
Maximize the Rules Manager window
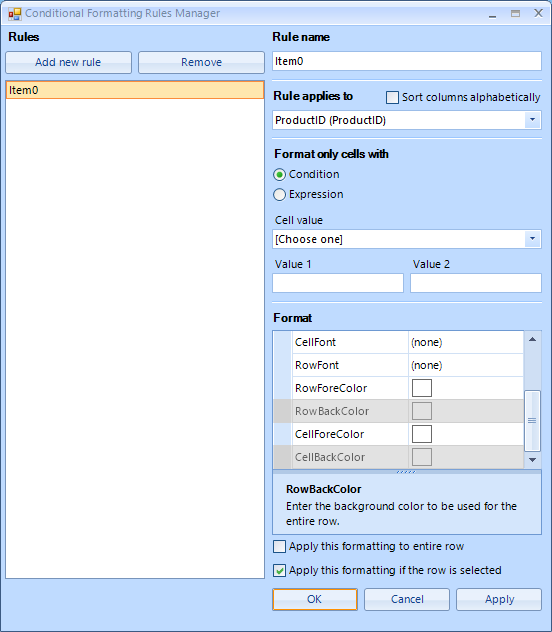point(515,14)
